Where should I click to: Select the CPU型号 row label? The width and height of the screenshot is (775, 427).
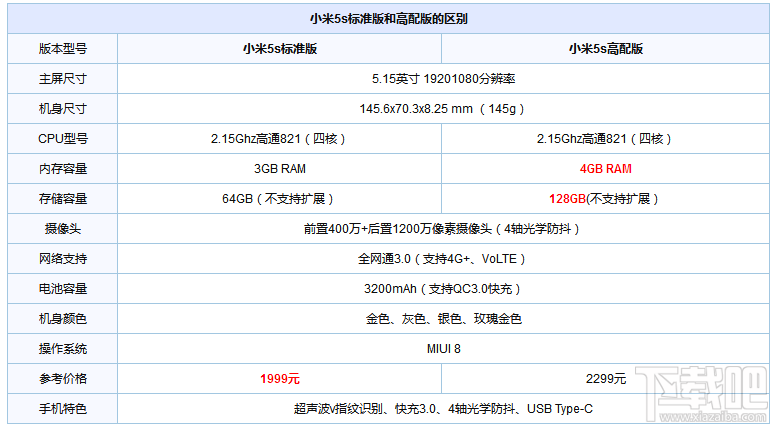click(x=63, y=139)
